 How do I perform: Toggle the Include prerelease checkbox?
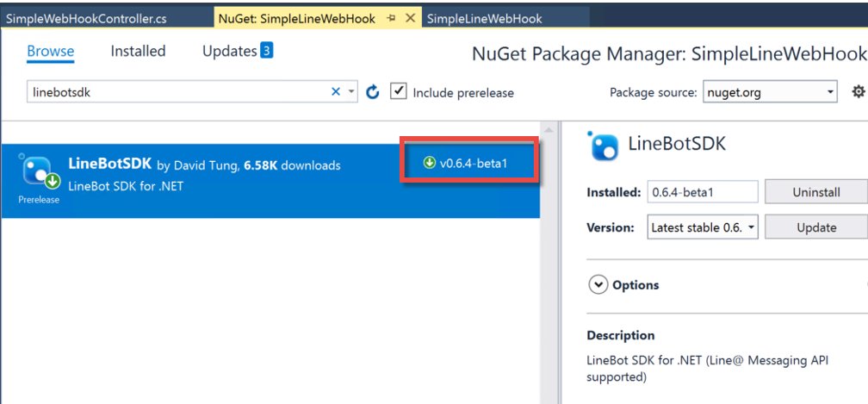[x=399, y=91]
